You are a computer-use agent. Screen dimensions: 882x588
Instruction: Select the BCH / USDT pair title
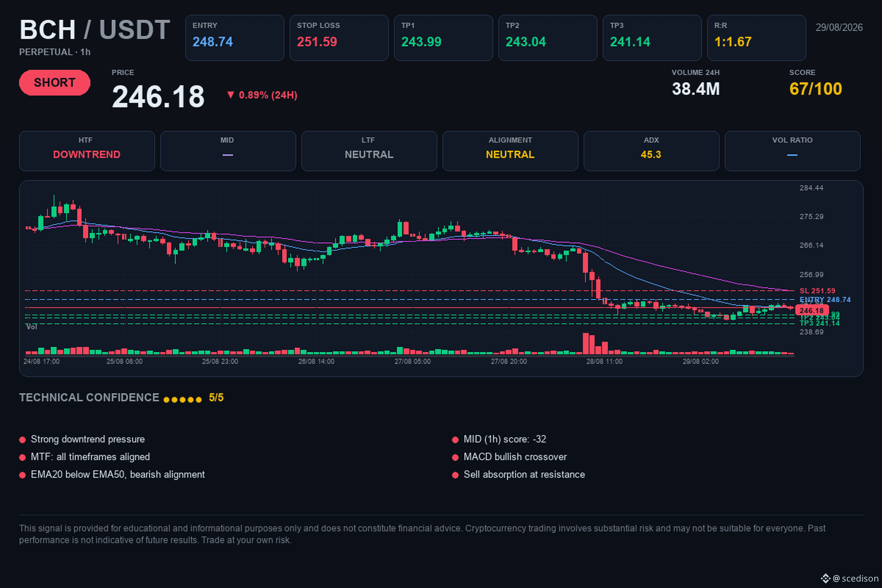coord(95,30)
